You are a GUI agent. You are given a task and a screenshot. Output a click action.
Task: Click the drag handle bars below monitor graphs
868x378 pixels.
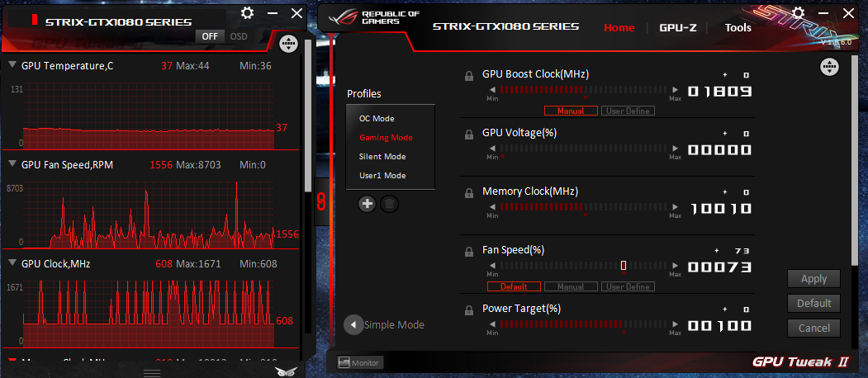(152, 372)
